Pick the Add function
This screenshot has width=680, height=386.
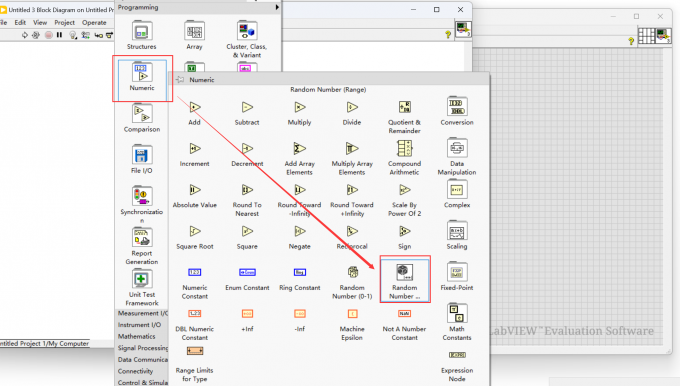click(x=194, y=113)
